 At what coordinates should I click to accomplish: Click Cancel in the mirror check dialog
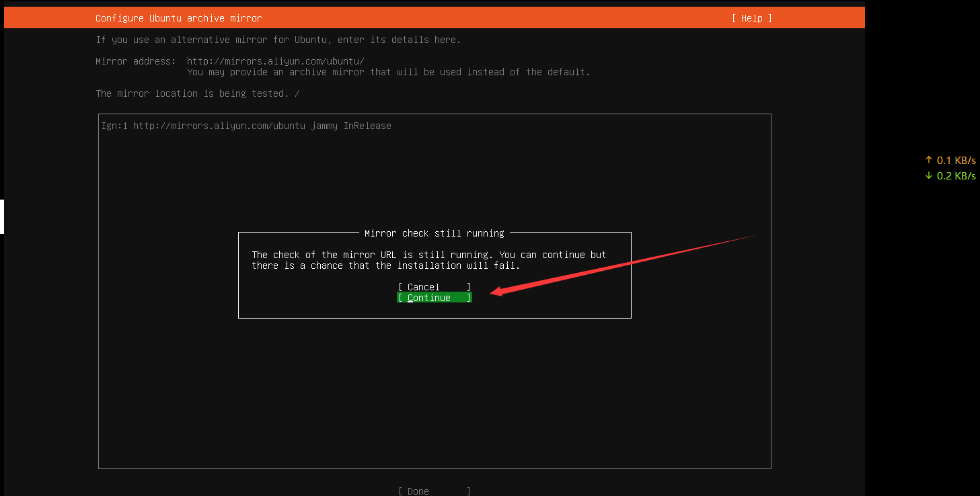click(x=435, y=287)
